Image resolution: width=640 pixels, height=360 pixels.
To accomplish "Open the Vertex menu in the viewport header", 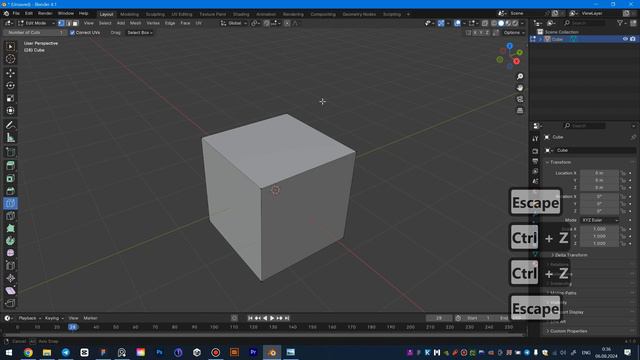I will pos(153,23).
